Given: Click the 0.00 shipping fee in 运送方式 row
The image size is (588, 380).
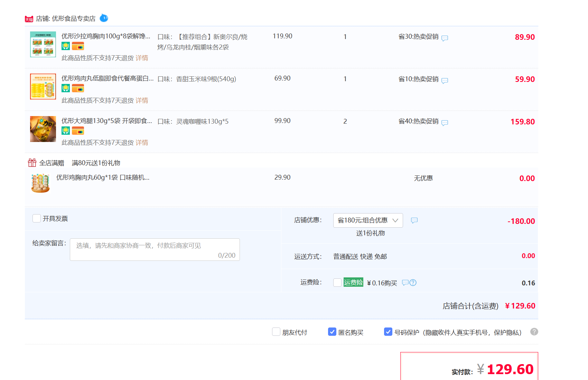Looking at the screenshot, I should click(528, 256).
